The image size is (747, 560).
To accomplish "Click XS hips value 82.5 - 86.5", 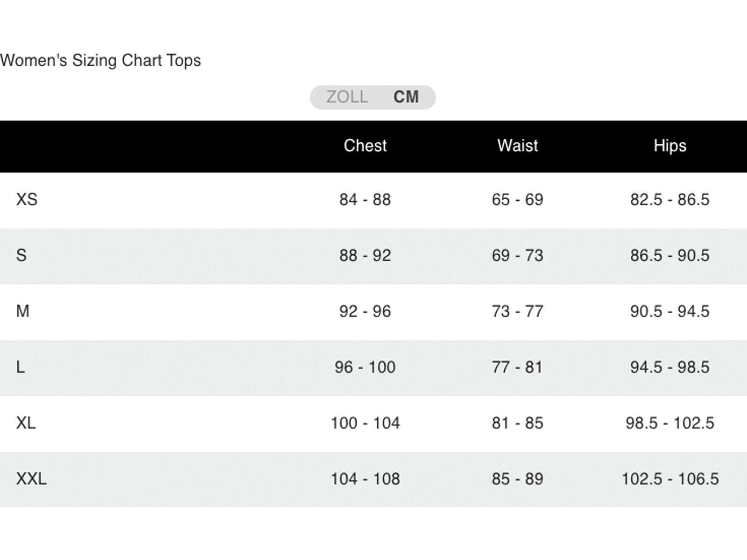I will tap(669, 200).
